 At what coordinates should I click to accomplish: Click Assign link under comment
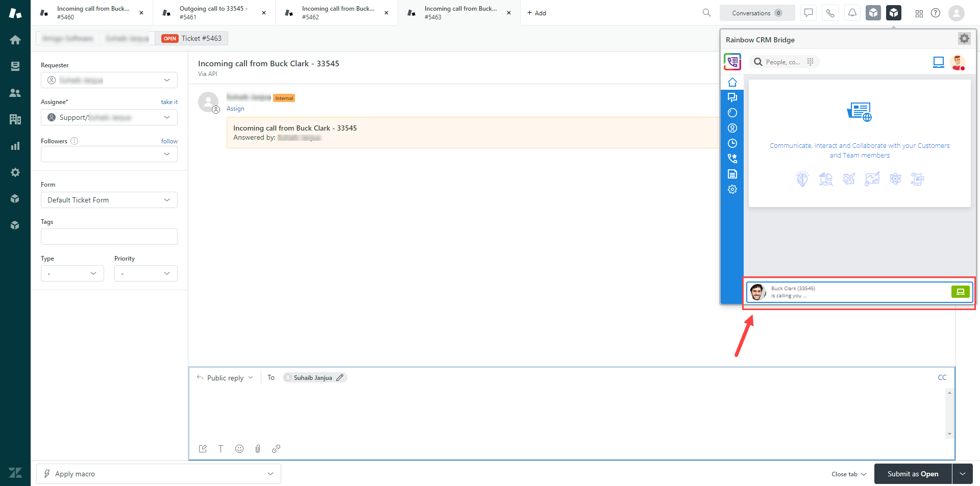coord(235,109)
